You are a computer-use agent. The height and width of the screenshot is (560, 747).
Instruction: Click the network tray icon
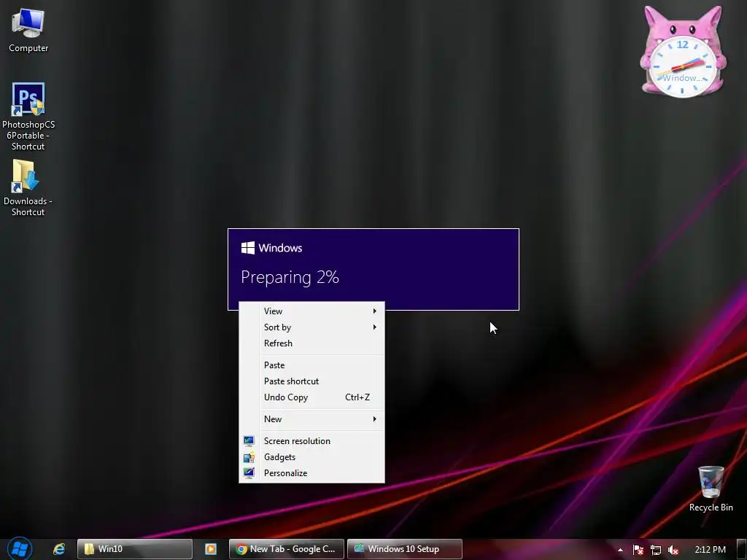click(x=656, y=550)
